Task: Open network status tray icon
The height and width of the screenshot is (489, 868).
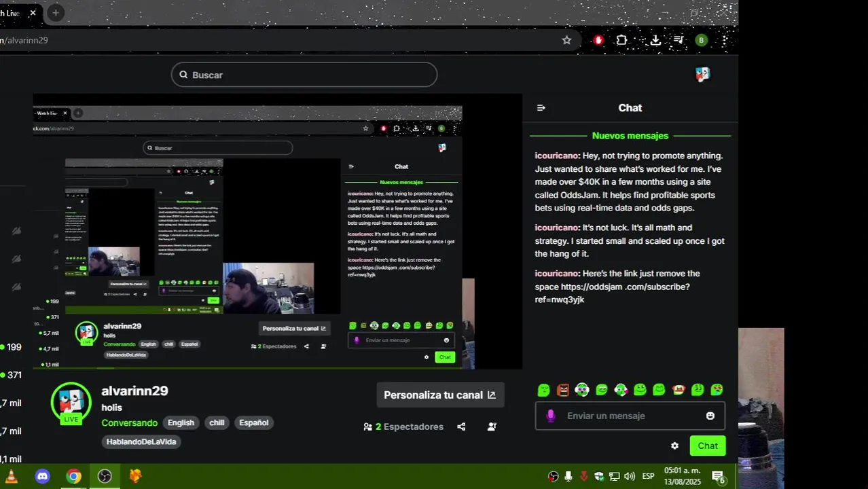Action: coord(615,477)
